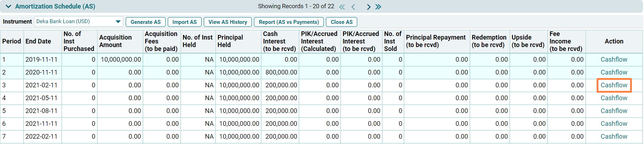Jump to last page of records
Image resolution: width=644 pixels, height=144 pixels.
pos(378,7)
